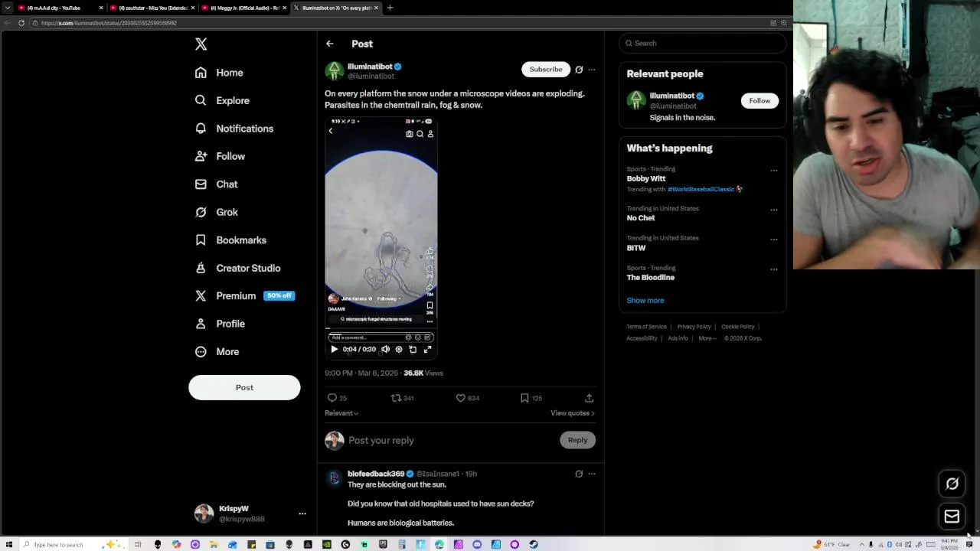Go to Home in the sidebar

coord(219,73)
